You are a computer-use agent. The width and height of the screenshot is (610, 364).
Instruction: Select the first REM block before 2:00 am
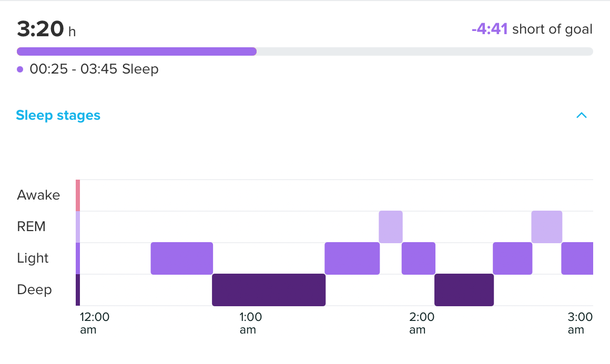click(391, 227)
